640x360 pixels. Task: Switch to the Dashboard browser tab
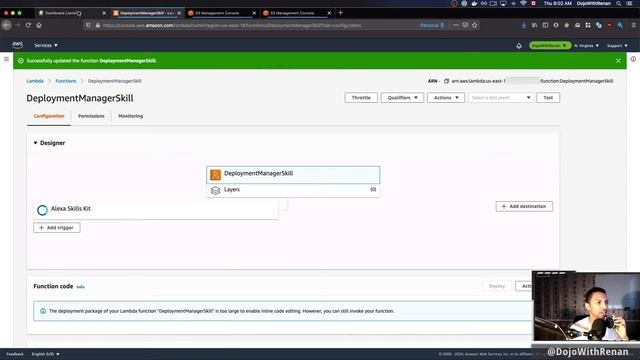72,13
